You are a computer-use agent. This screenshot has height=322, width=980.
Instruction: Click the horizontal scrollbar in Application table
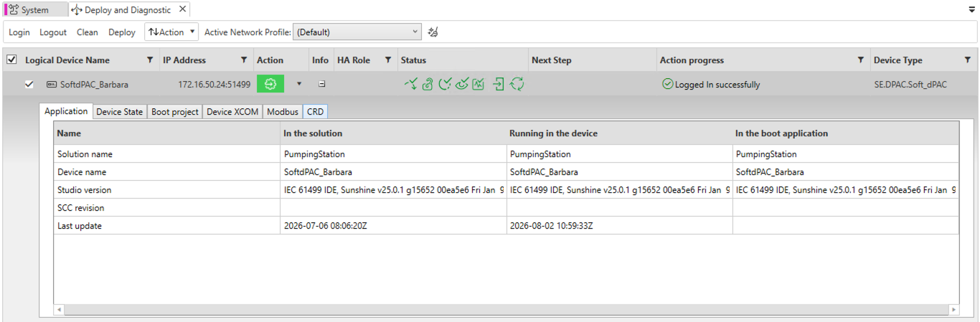[506, 310]
